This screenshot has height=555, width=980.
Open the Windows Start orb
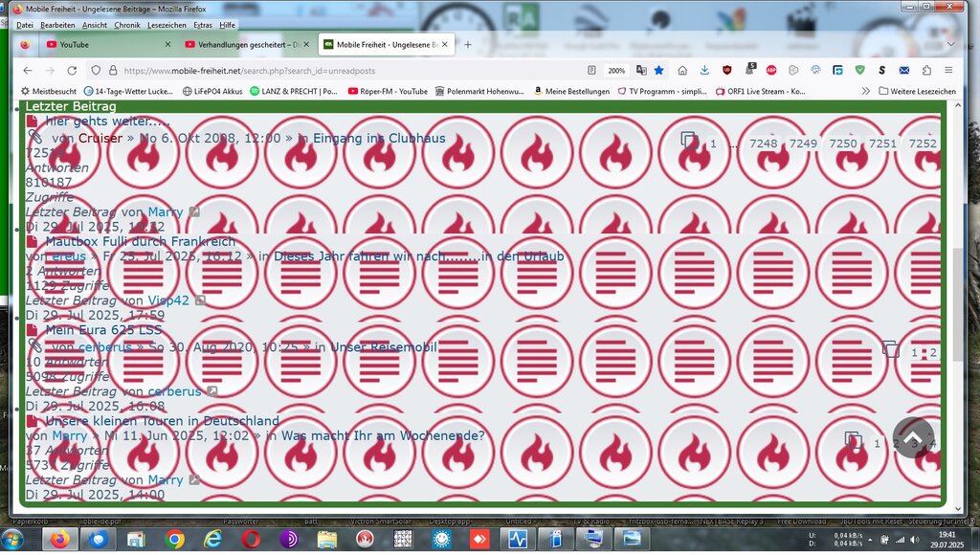[12, 539]
